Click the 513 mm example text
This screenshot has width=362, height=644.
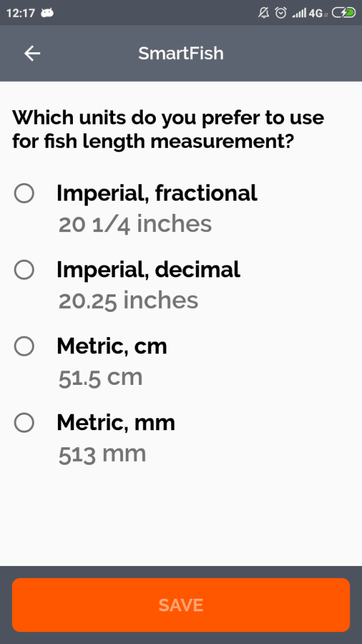pos(101,453)
